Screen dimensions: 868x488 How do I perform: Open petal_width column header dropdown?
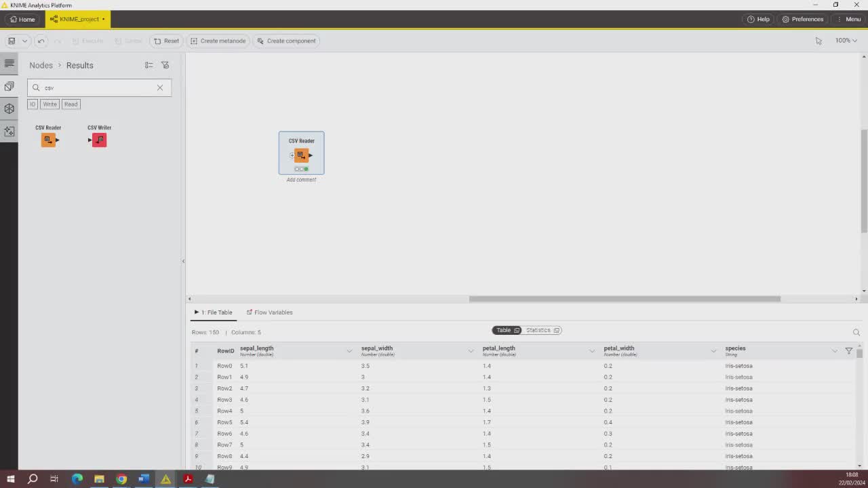coord(713,351)
